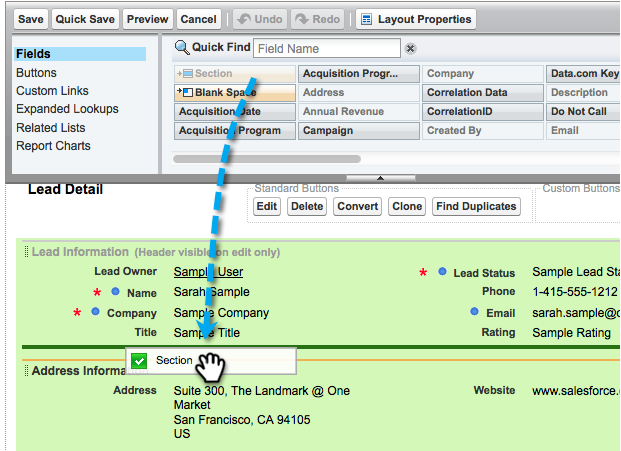Click the blue dot beside Company in Lead Information
621x451 pixels.
(95, 312)
